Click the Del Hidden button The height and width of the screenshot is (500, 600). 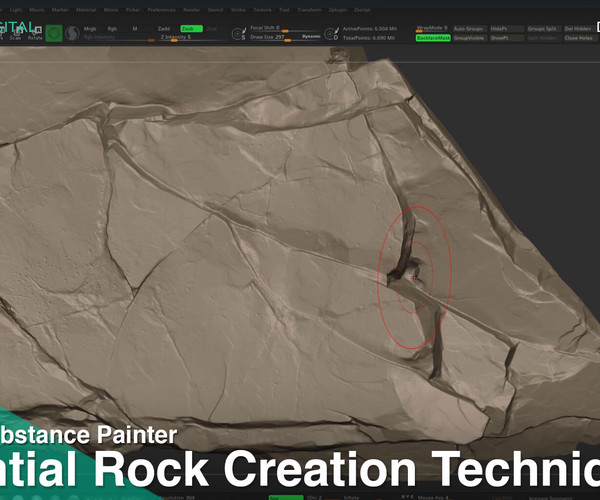click(579, 29)
